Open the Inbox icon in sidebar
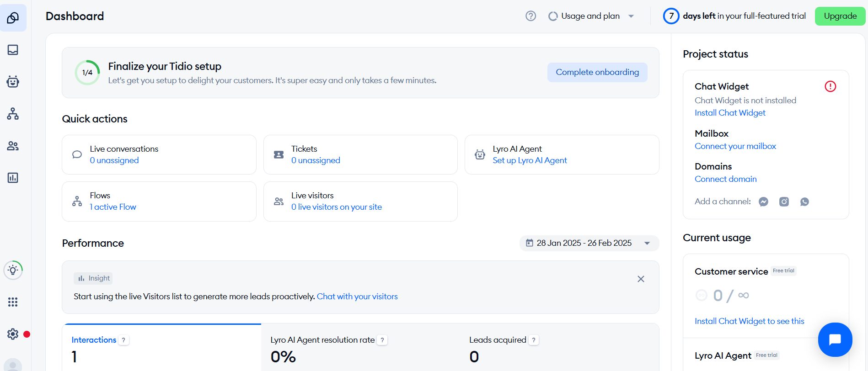This screenshot has height=371, width=868. pos(13,50)
